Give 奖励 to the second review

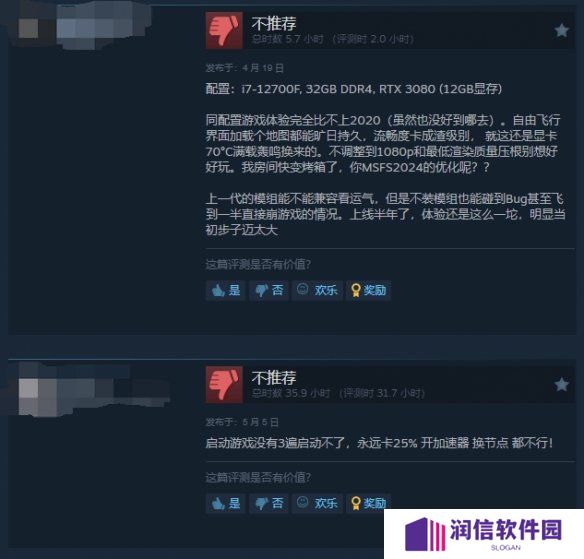pos(368,504)
